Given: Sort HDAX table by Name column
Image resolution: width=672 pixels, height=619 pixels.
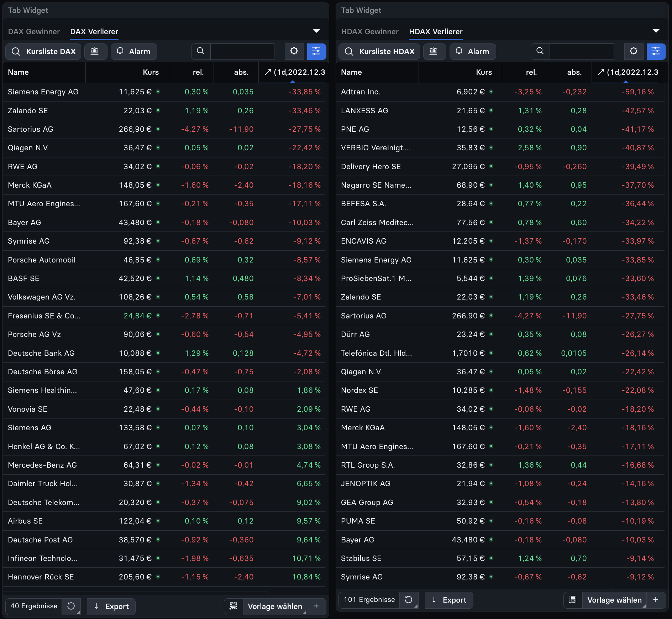Looking at the screenshot, I should click(377, 72).
